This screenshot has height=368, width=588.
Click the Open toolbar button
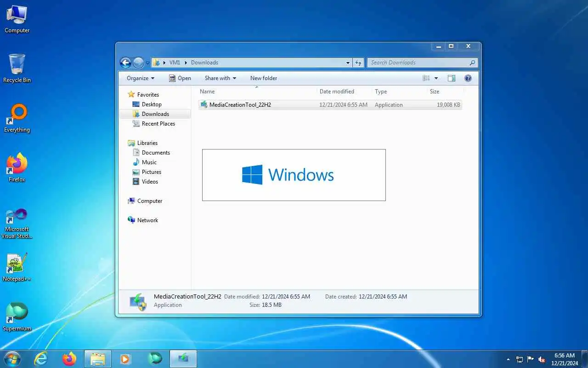point(180,78)
